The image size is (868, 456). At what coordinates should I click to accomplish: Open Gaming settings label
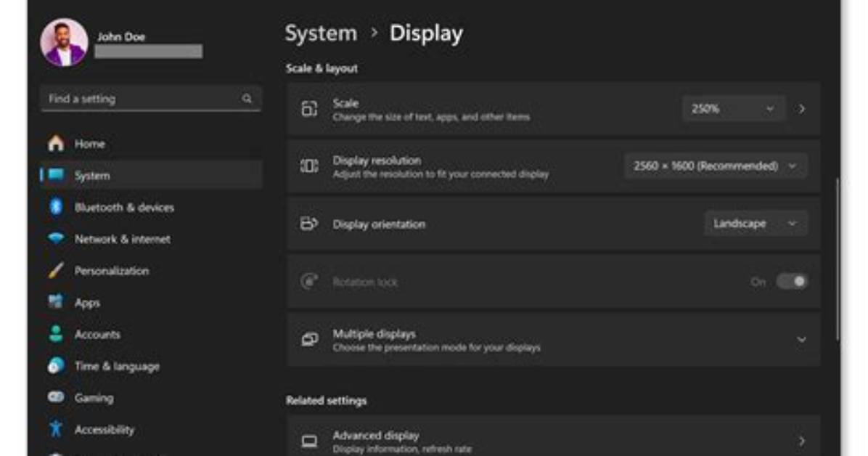coord(94,399)
